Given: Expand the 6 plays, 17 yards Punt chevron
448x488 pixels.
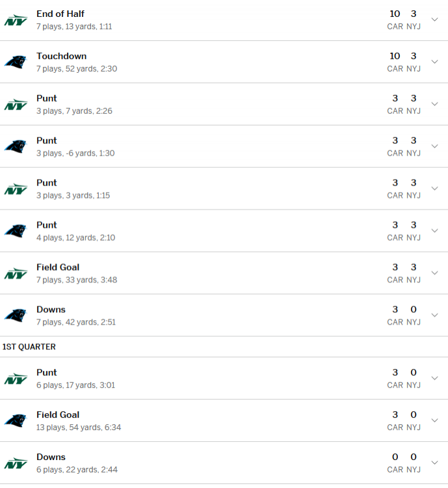Looking at the screenshot, I should pyautogui.click(x=435, y=378).
